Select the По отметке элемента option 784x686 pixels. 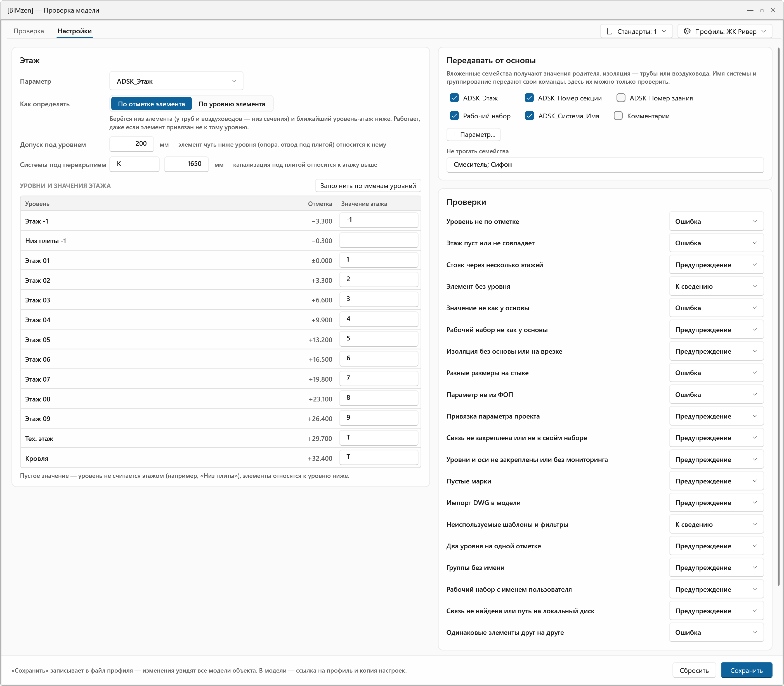coord(151,104)
